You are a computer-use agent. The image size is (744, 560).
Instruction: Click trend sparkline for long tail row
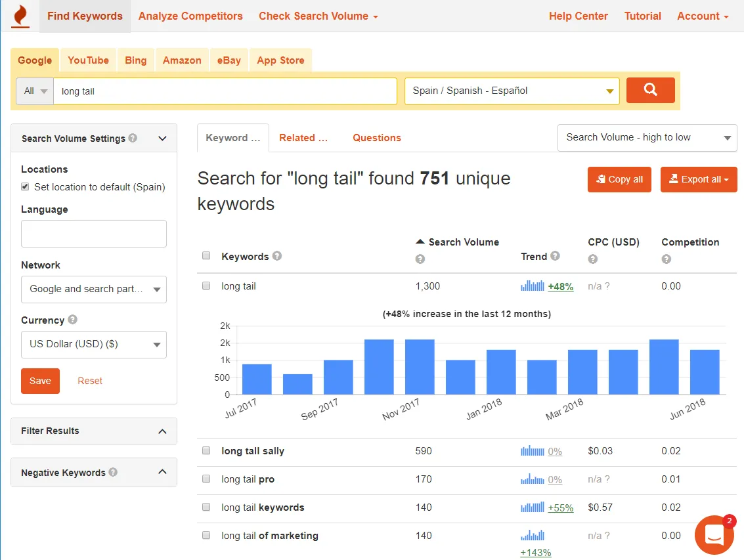533,286
